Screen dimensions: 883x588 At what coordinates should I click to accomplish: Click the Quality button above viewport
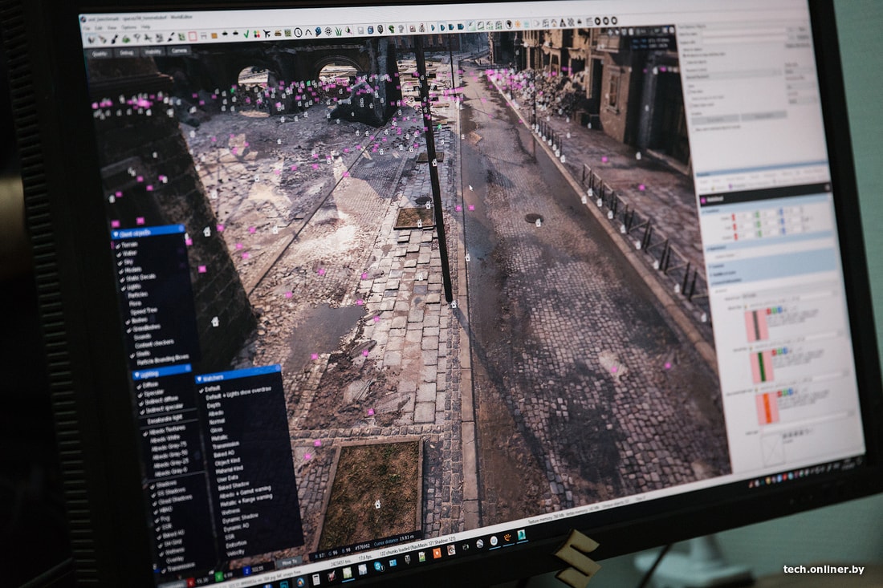(x=100, y=53)
